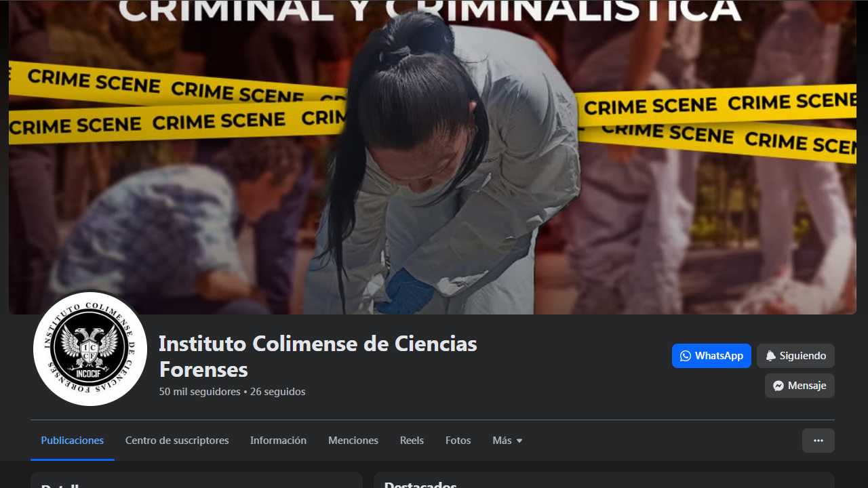
Task: Open the INCOCIF profile picture
Action: (90, 349)
